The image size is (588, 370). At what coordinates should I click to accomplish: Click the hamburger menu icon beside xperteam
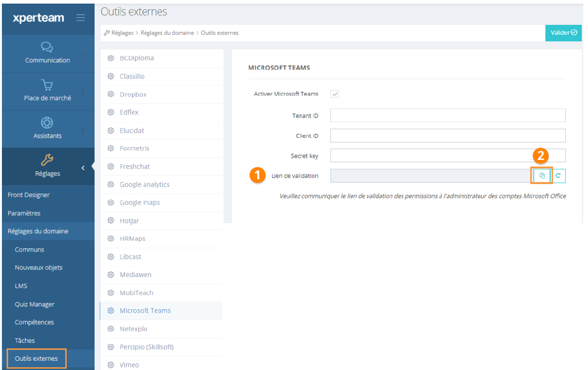coord(80,18)
